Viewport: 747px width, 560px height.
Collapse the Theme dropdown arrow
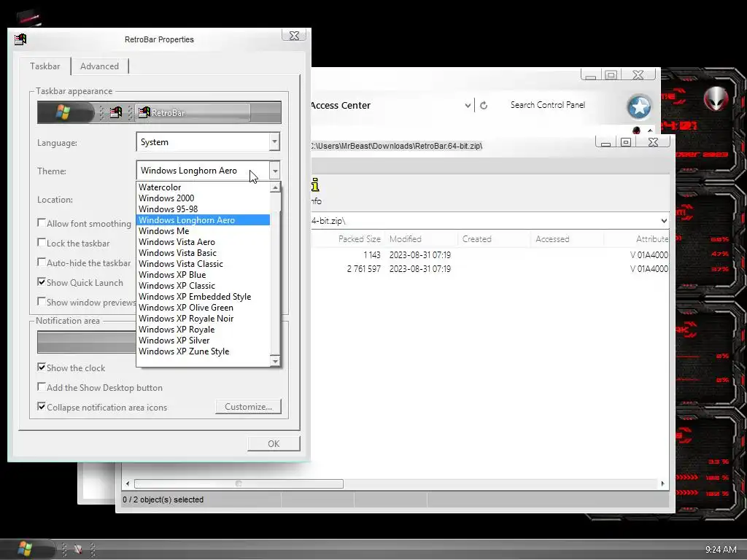[x=275, y=171]
